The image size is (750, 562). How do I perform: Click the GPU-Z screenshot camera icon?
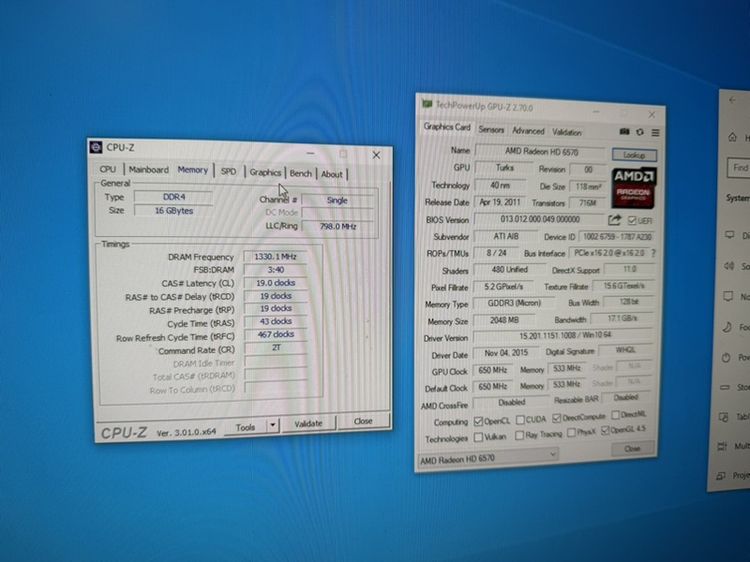pyautogui.click(x=624, y=132)
